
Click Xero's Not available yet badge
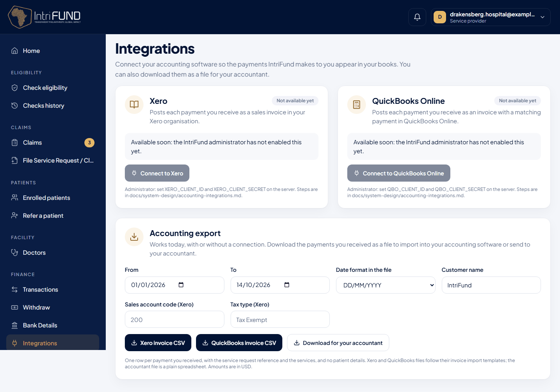pyautogui.click(x=295, y=101)
